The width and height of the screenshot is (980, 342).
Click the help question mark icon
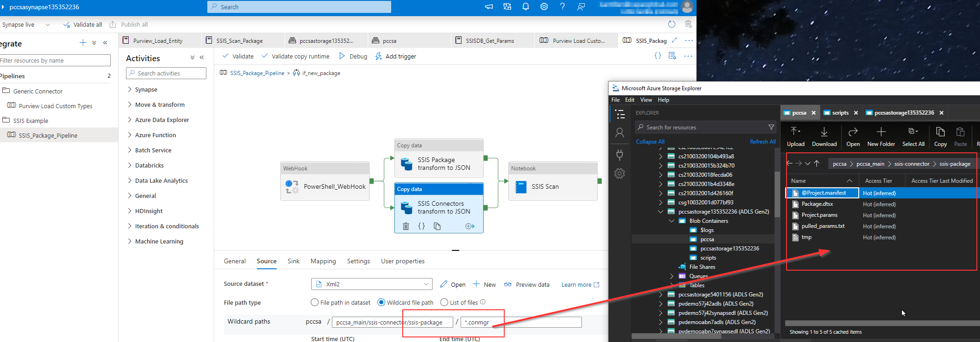coord(562,6)
